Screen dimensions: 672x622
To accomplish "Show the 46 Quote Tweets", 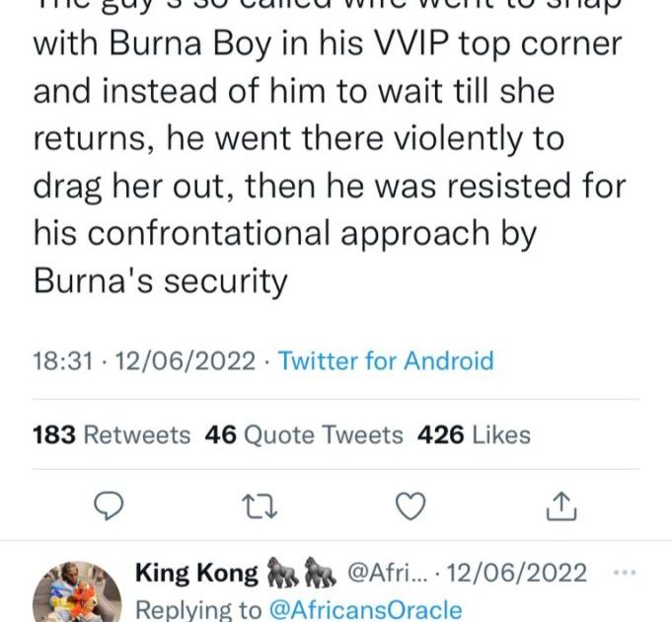I will [x=304, y=434].
